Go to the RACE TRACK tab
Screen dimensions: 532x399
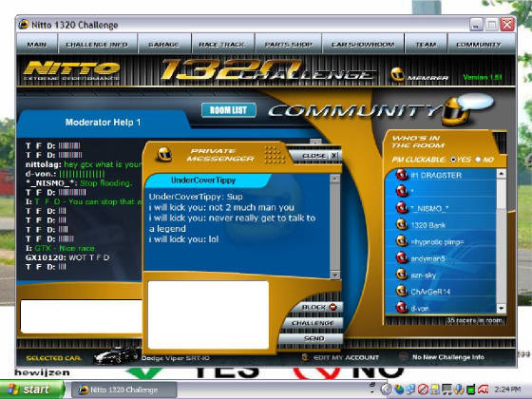222,44
